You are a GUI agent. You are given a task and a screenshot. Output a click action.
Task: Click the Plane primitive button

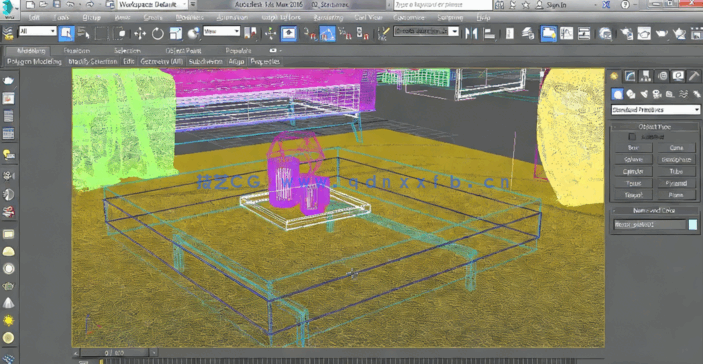pyautogui.click(x=676, y=195)
